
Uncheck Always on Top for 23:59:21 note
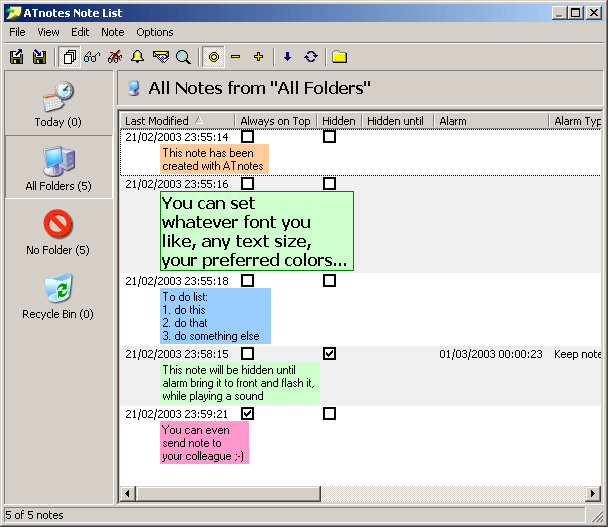[247, 413]
